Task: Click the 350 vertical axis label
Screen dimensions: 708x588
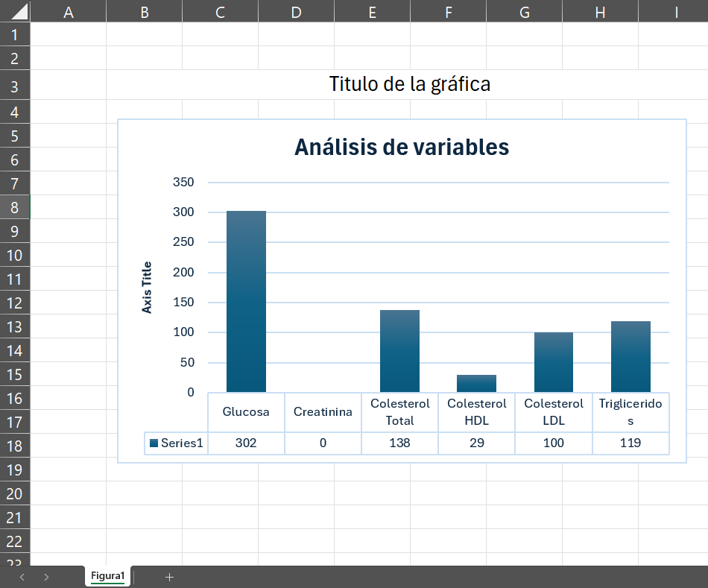Action: click(183, 183)
